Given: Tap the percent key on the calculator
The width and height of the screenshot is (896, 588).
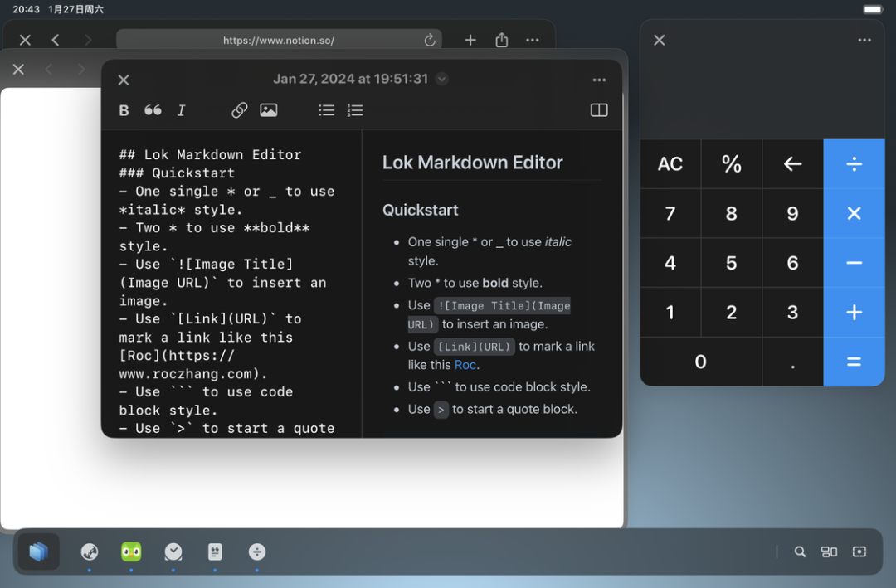Looking at the screenshot, I should tap(732, 164).
